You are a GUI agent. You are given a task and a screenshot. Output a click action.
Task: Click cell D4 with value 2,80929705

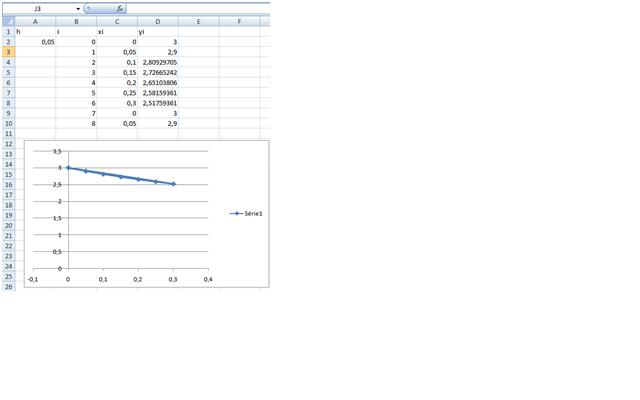[158, 62]
